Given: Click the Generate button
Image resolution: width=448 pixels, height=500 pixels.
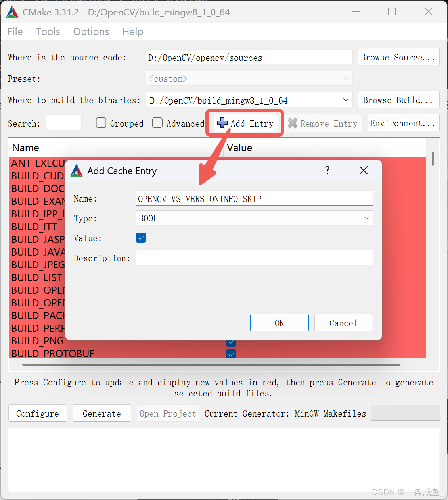Looking at the screenshot, I should pos(102,413).
